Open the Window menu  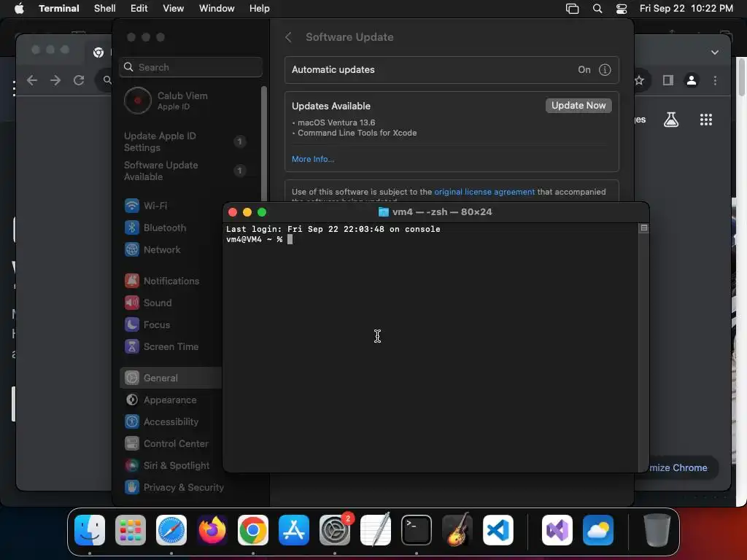(x=217, y=9)
